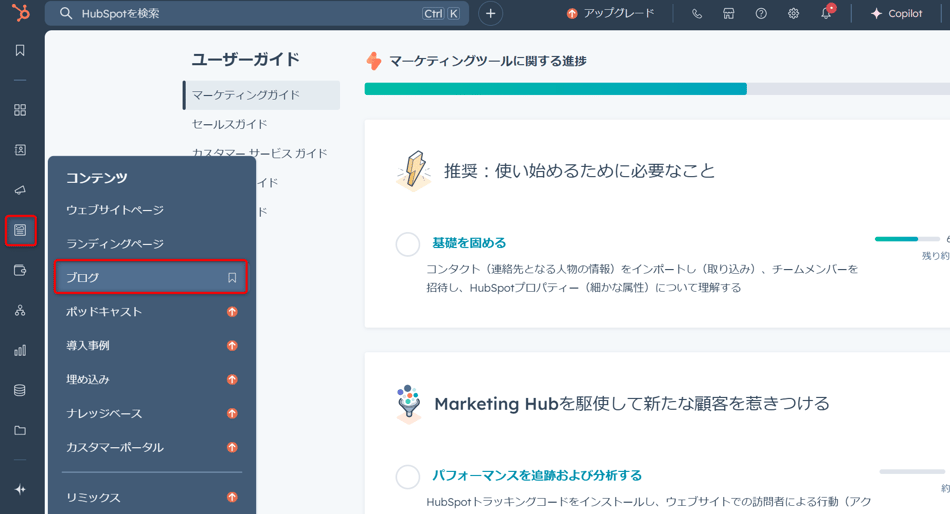Open the library folder icon in sidebar
This screenshot has height=514, width=950.
[x=20, y=430]
